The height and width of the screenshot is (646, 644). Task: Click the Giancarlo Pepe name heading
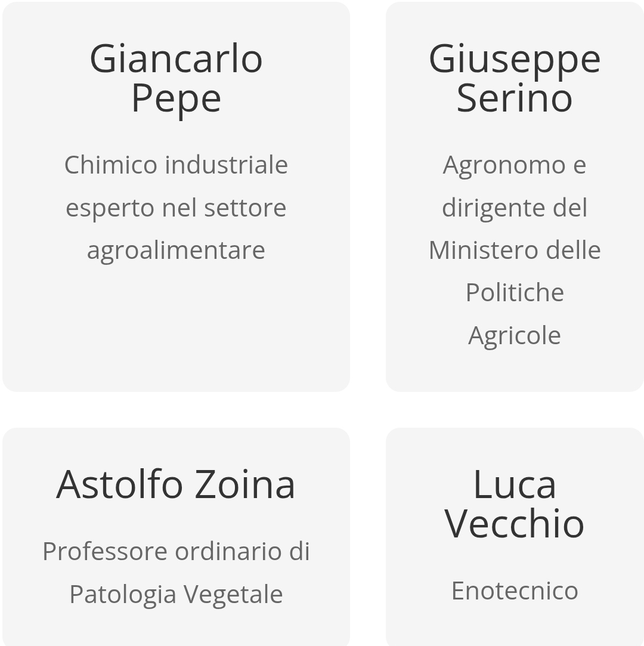(x=177, y=78)
